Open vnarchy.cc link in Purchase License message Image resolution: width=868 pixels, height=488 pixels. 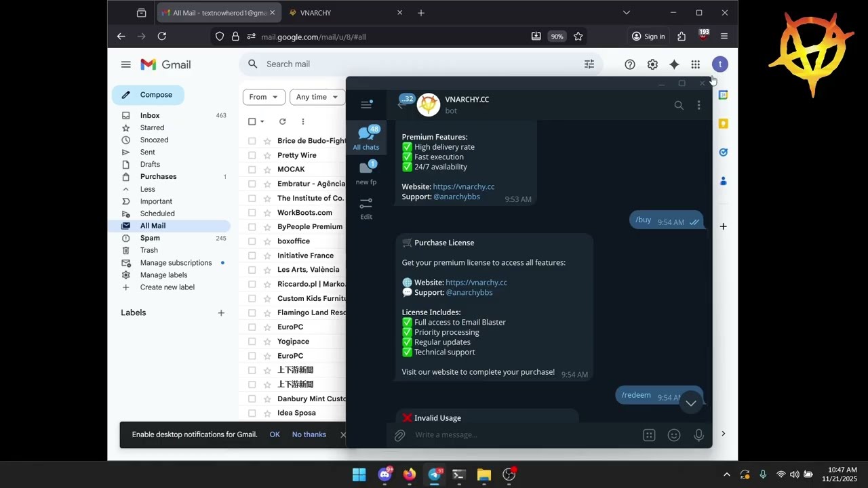point(476,283)
